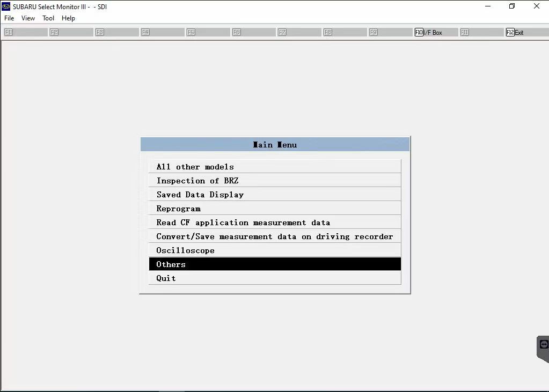This screenshot has width=549, height=392.
Task: Close the Select Monitor window
Action: (x=537, y=6)
